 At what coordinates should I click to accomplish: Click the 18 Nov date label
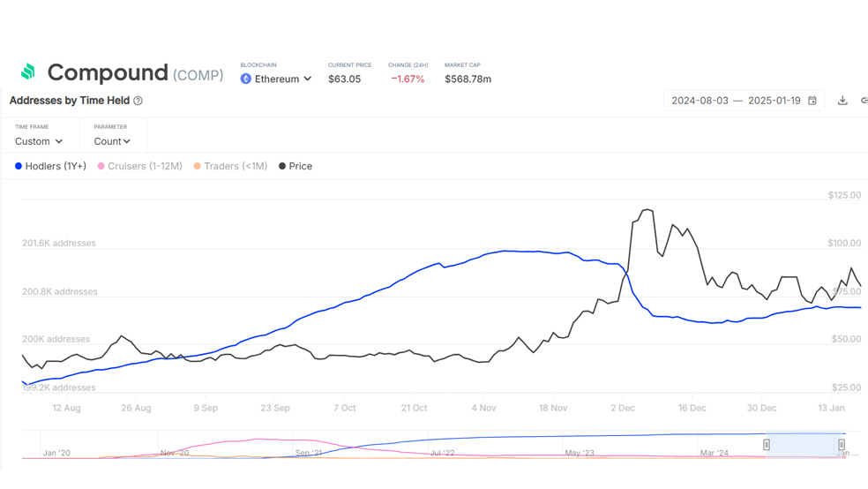click(x=553, y=408)
